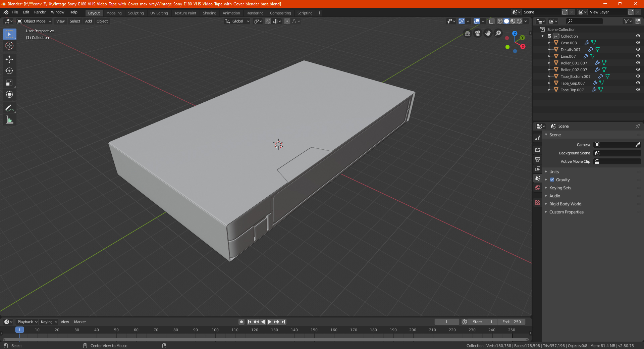
Task: Open the File menu
Action: [15, 12]
